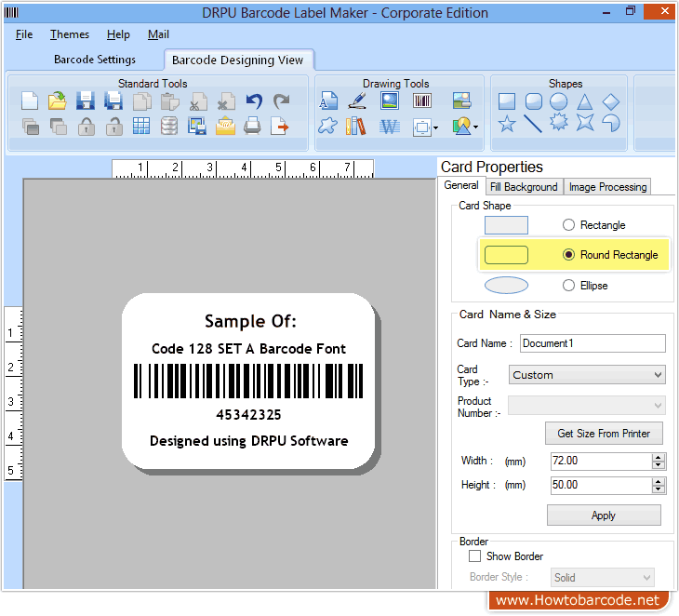Click the WordArt W watermark icon
679x616 pixels.
390,127
